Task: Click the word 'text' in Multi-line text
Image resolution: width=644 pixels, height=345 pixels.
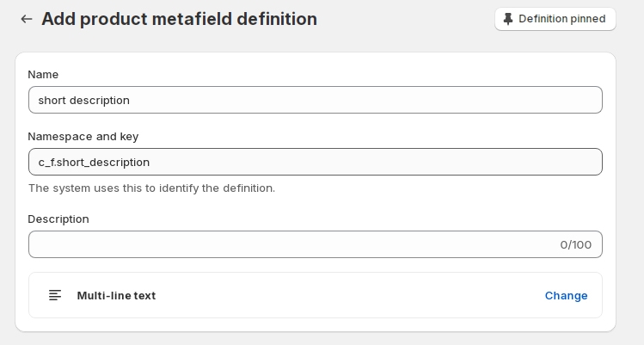Action: pyautogui.click(x=144, y=295)
